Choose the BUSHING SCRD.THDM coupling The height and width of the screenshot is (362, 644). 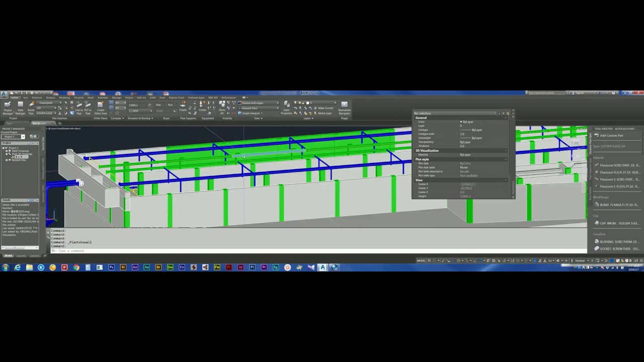click(x=617, y=242)
